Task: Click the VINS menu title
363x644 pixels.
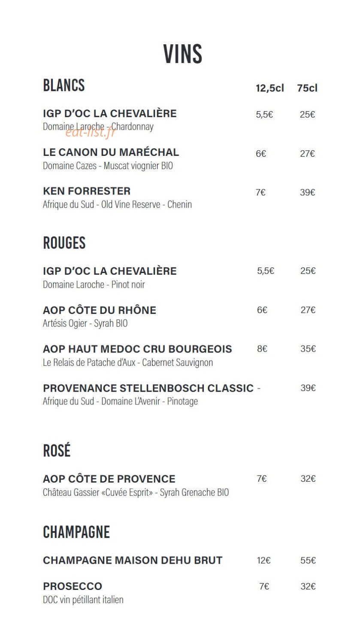Action: coord(182,54)
